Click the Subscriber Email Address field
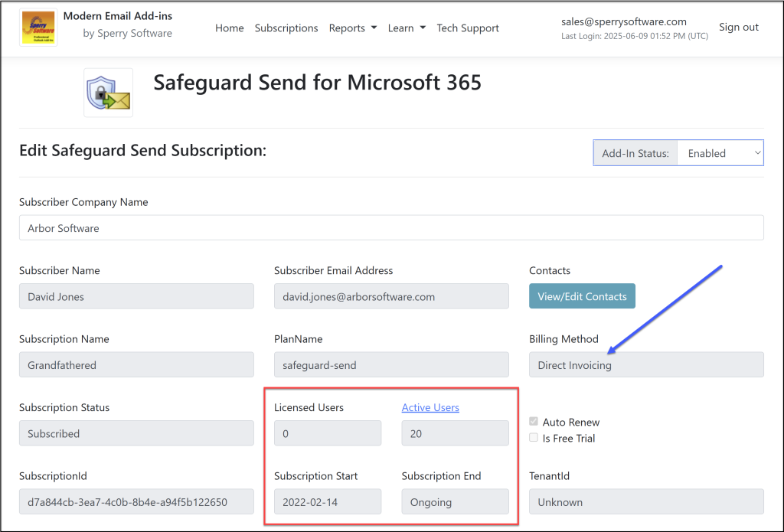Screen dimensions: 784x532 coord(391,297)
